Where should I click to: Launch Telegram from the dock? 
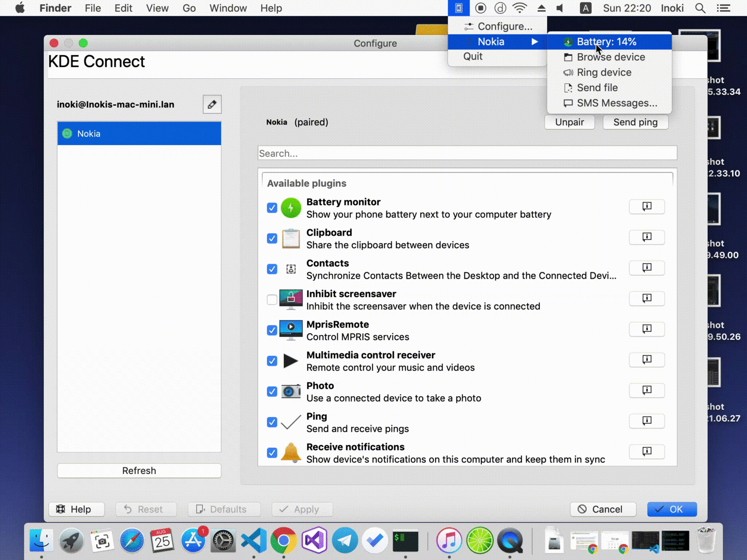(x=345, y=540)
